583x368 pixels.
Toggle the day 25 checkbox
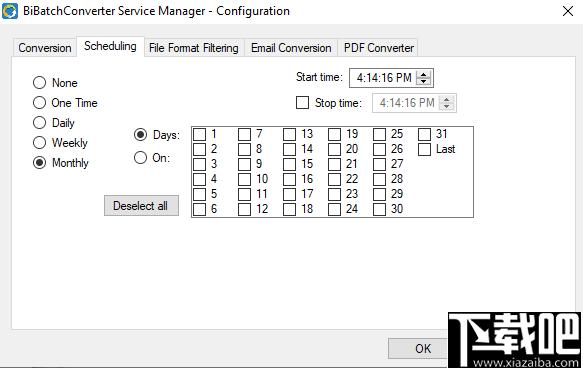(x=379, y=134)
